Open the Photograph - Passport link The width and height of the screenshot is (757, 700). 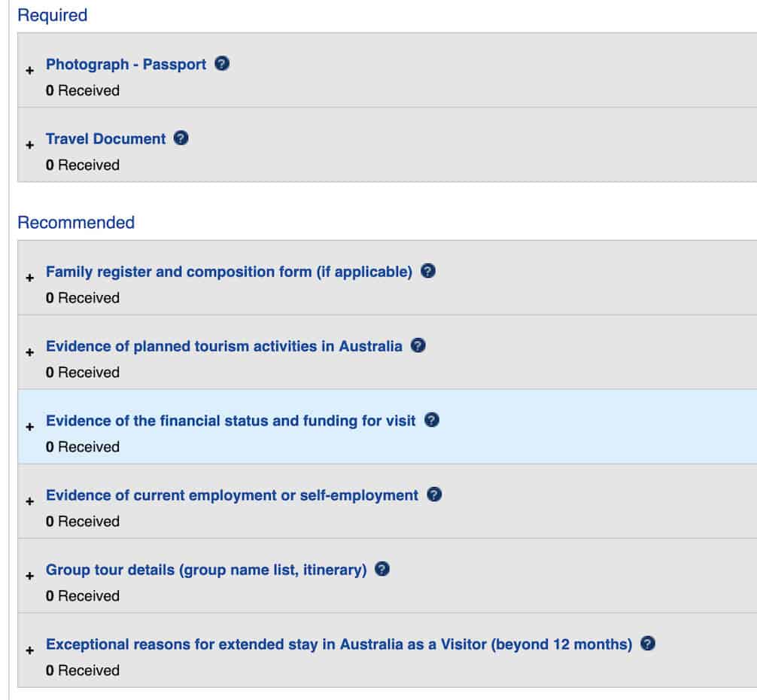(126, 64)
